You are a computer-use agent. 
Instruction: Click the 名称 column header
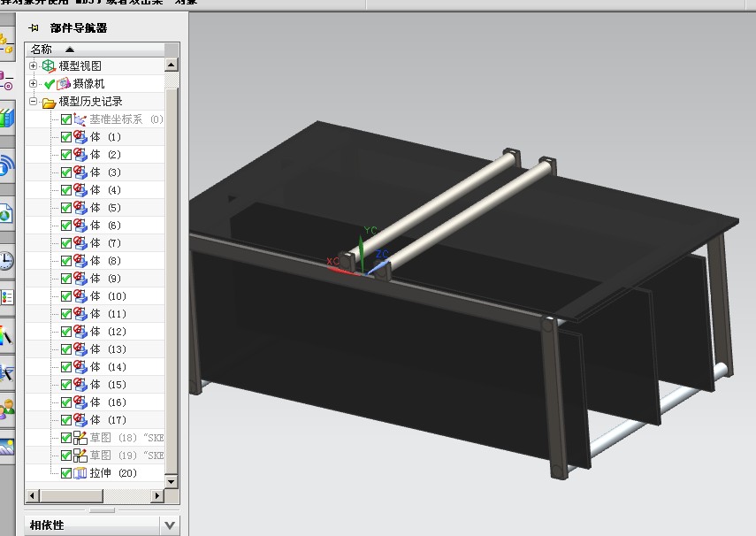click(x=95, y=50)
